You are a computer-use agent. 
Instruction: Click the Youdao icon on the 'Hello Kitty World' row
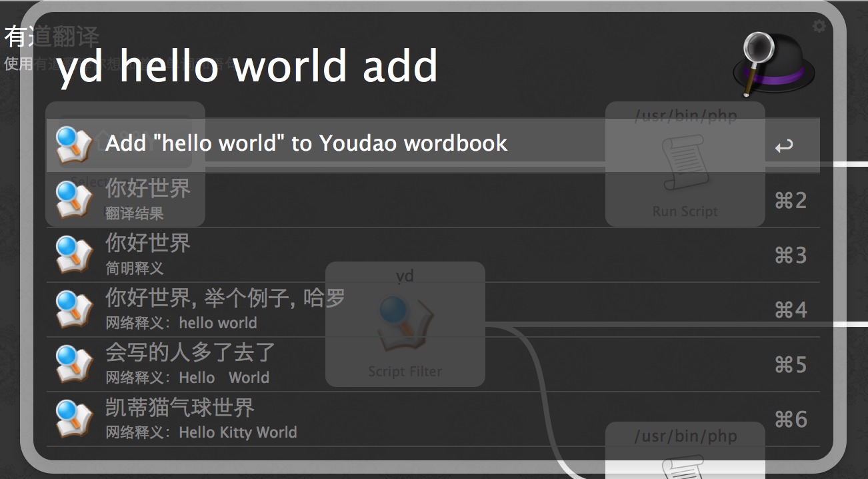[73, 419]
